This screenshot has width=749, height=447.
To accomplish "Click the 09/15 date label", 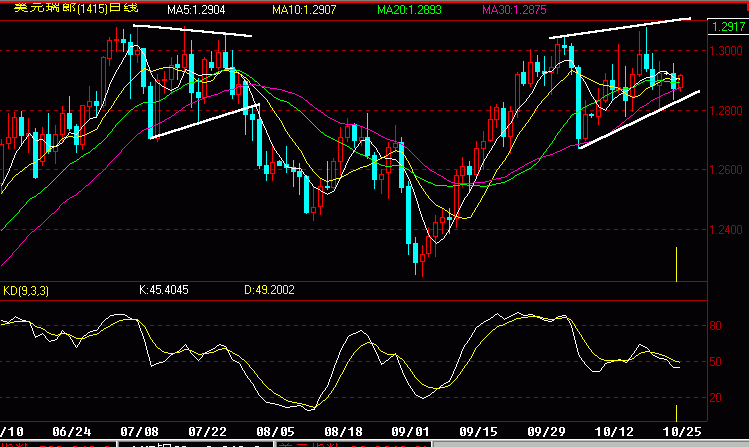I will (x=478, y=432).
